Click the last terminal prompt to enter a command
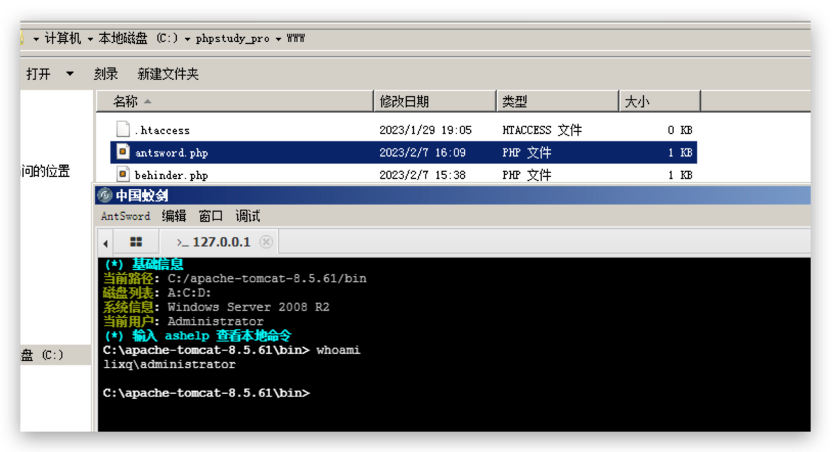 click(x=206, y=393)
